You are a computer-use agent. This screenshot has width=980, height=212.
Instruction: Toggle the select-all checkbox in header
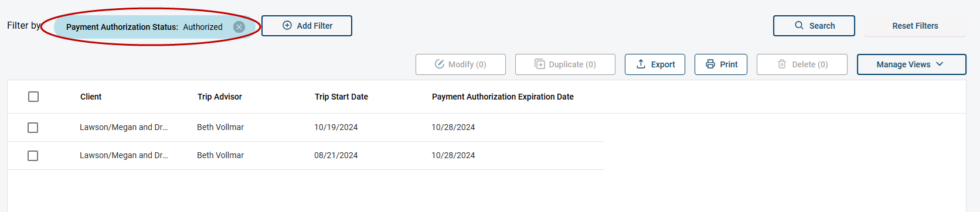pyautogui.click(x=33, y=97)
